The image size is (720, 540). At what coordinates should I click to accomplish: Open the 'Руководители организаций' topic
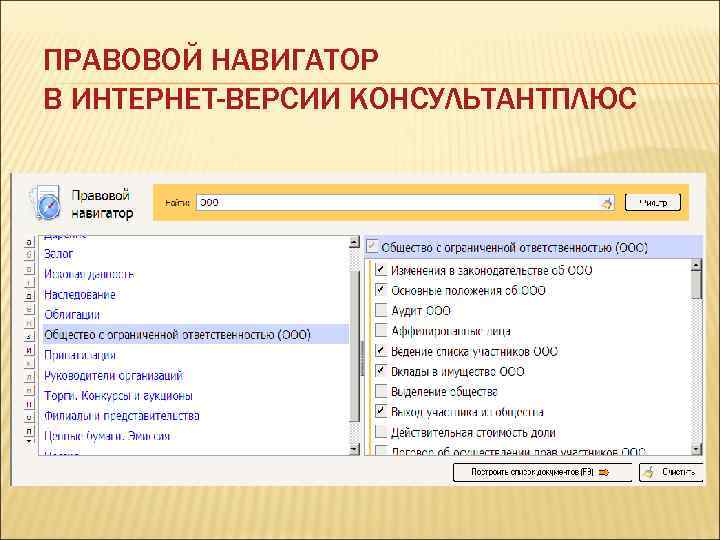(x=113, y=376)
